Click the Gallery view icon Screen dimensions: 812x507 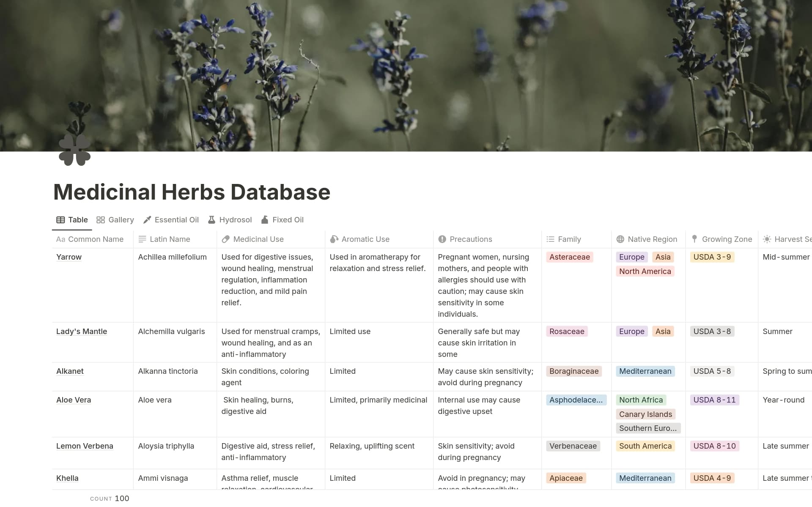point(101,220)
